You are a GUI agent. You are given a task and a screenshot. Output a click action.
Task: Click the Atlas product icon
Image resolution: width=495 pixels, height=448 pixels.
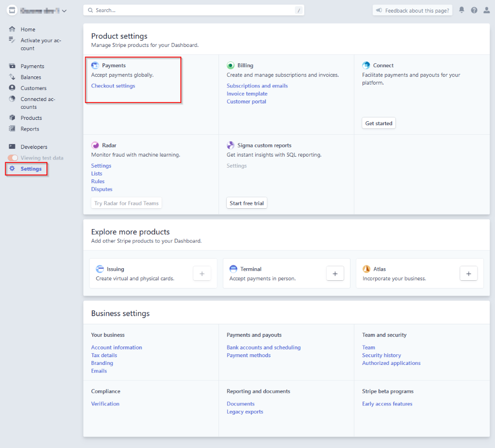[x=366, y=269]
